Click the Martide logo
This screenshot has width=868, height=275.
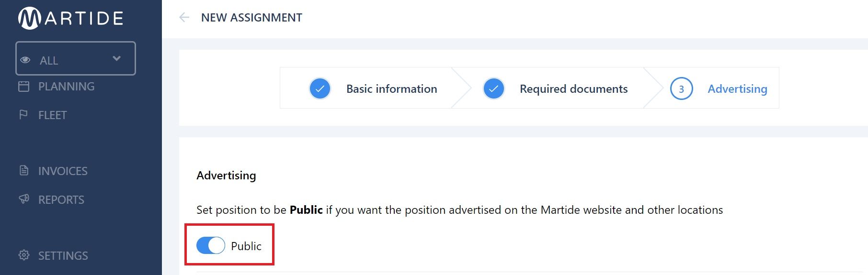(x=71, y=18)
